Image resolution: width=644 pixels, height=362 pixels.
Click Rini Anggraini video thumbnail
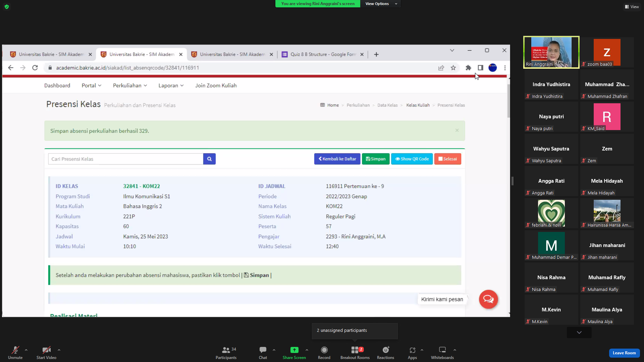point(551,52)
